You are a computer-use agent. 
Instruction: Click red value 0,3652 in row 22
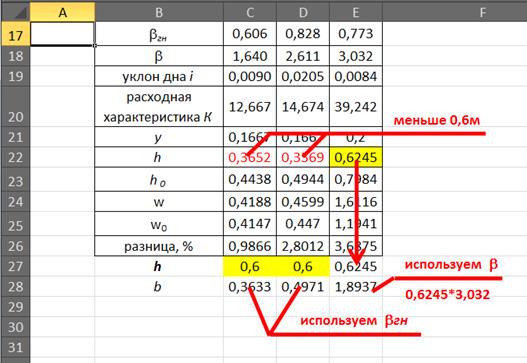[x=250, y=157]
